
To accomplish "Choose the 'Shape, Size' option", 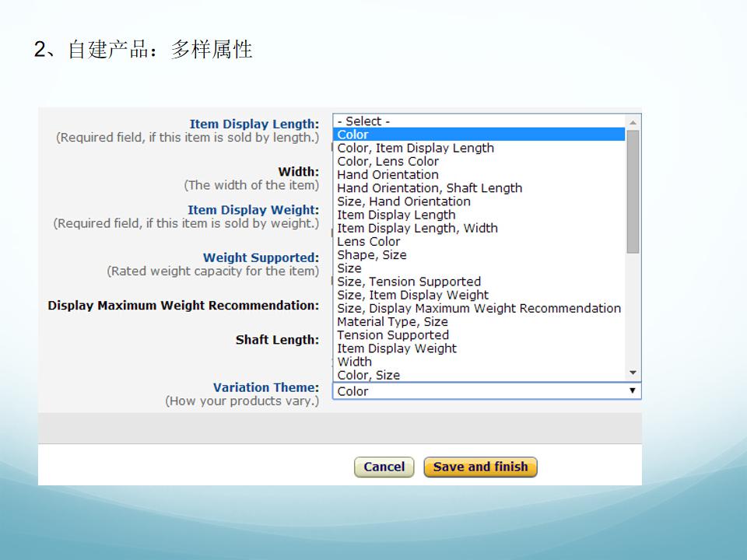I will (479, 254).
